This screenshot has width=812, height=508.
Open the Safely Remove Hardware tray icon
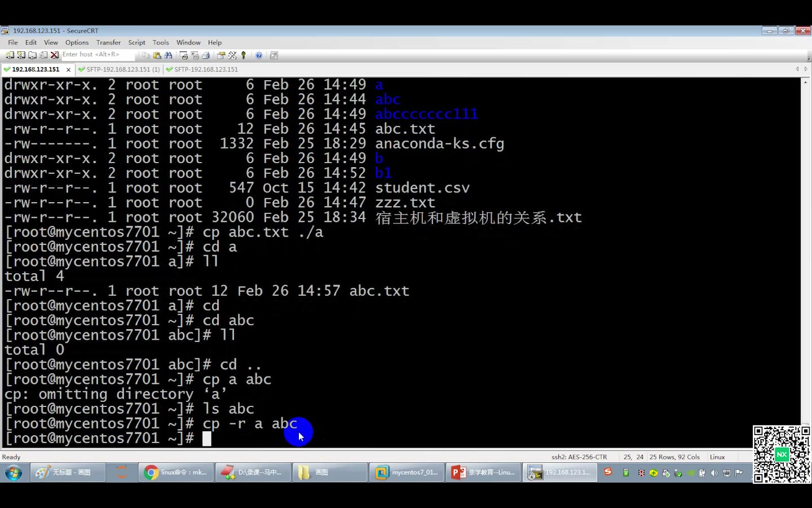677,472
